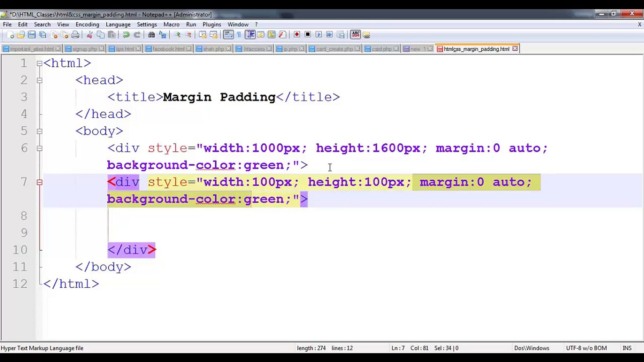Toggle the Word wrap toolbar button

coord(228,35)
